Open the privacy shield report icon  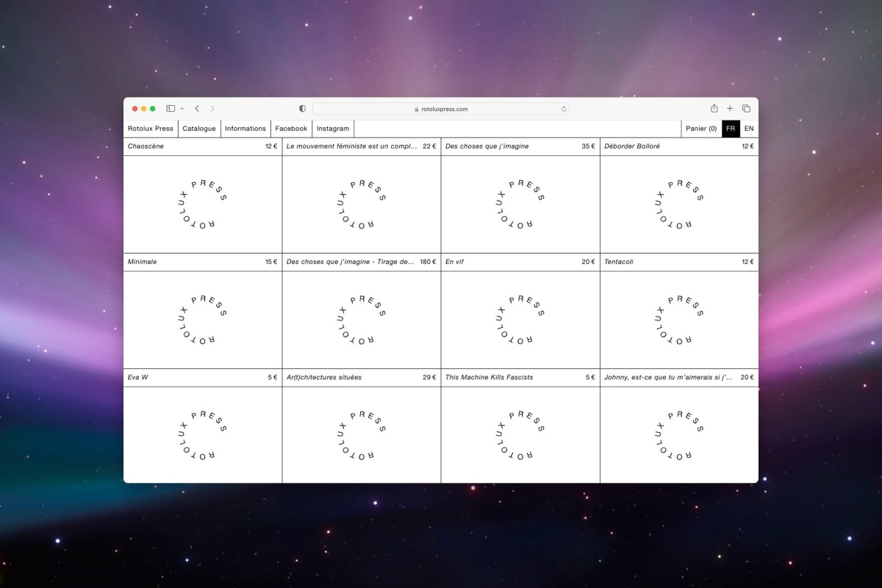pos(302,109)
